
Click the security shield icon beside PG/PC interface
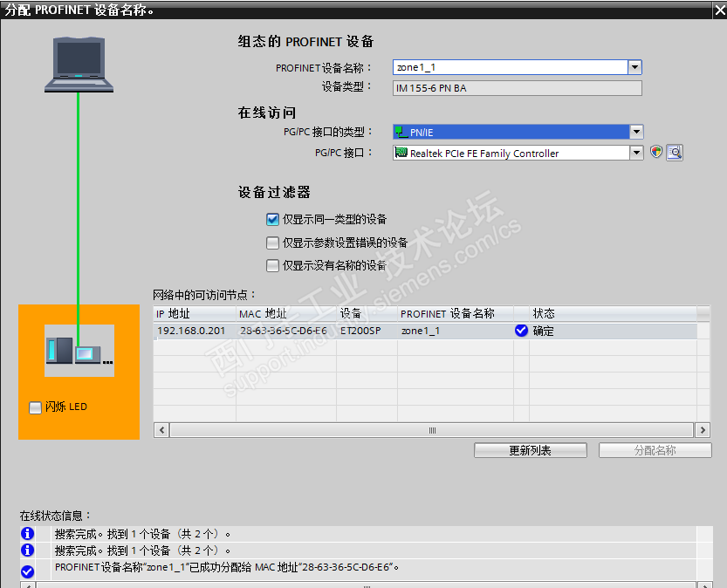(656, 152)
